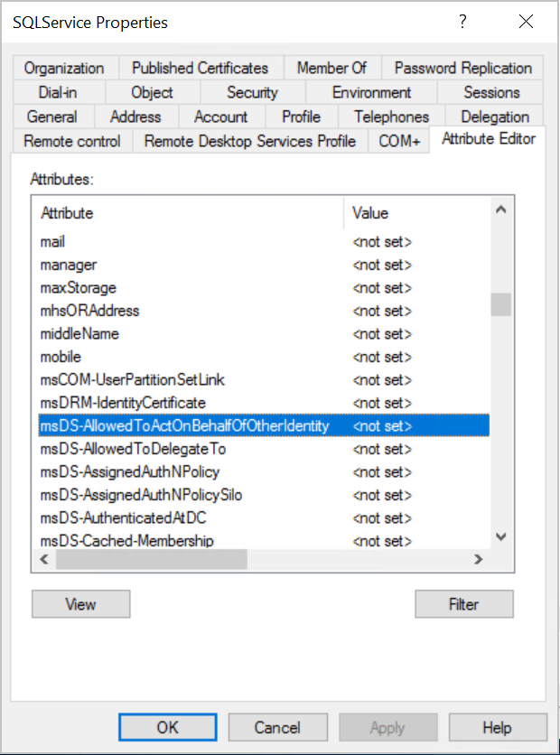Switch to the Security tab
Viewport: 560px width, 755px height.
point(252,91)
